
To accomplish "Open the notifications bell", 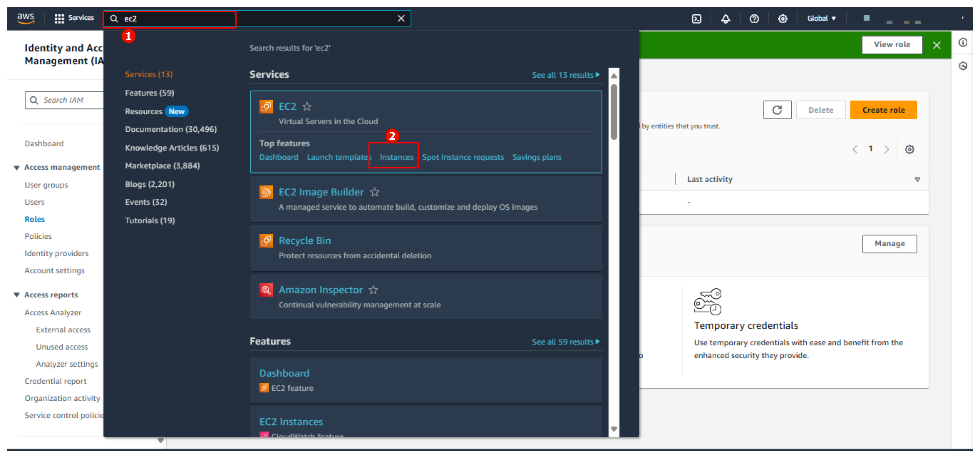I will pyautogui.click(x=726, y=19).
